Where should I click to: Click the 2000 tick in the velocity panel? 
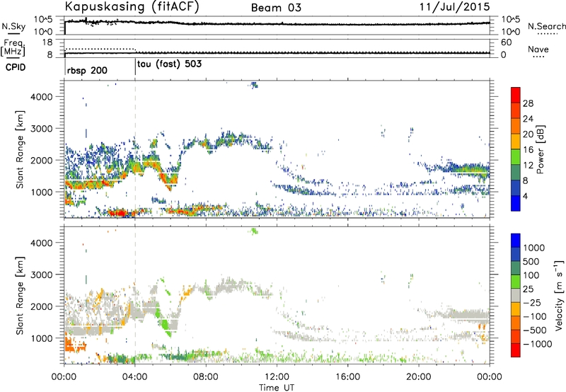pos(42,306)
